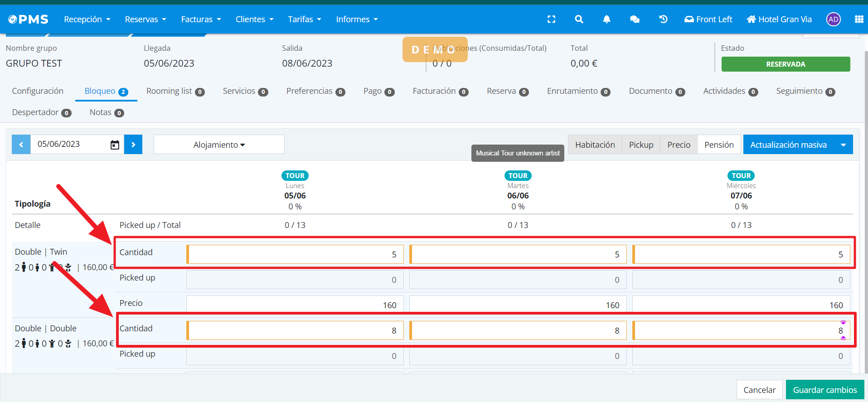
Task: Go to previous date with left arrow
Action: tap(21, 145)
